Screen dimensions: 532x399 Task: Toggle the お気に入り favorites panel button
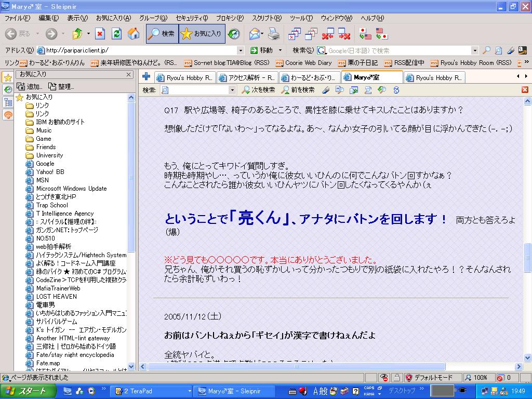[202, 34]
